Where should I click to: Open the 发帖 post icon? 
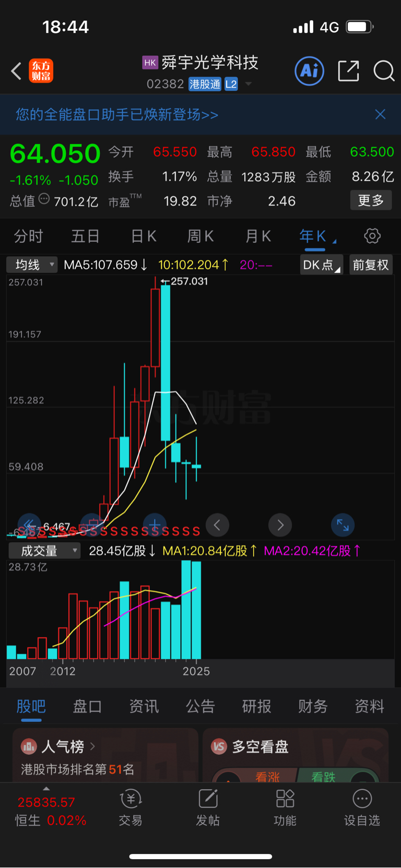coord(208,799)
